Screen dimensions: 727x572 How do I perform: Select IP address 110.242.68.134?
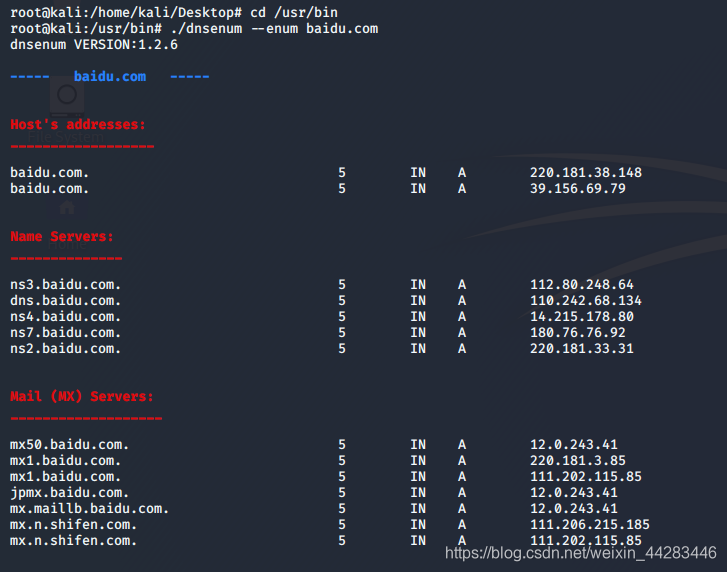[586, 300]
